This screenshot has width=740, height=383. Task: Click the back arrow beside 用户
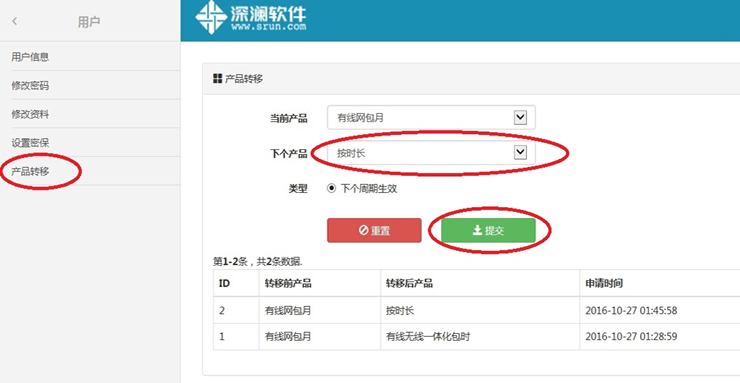[15, 21]
